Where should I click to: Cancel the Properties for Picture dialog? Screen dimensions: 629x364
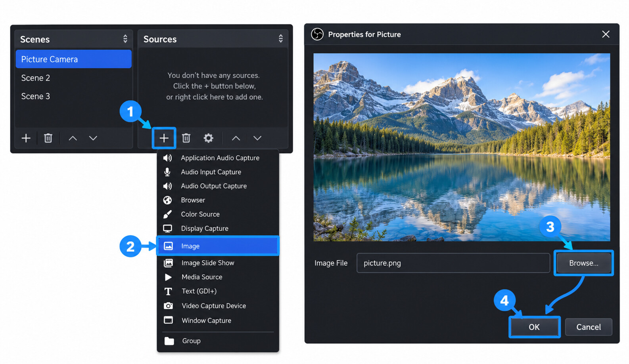pyautogui.click(x=589, y=327)
